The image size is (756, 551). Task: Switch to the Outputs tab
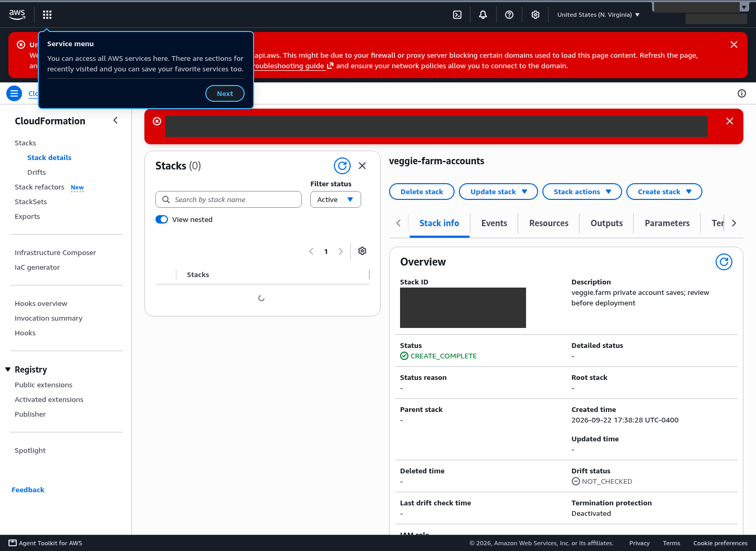click(606, 223)
